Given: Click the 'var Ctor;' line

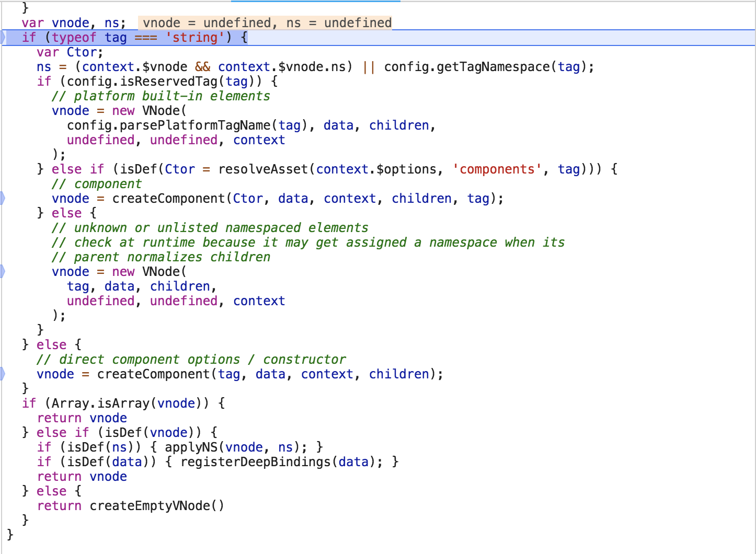Looking at the screenshot, I should [x=70, y=52].
